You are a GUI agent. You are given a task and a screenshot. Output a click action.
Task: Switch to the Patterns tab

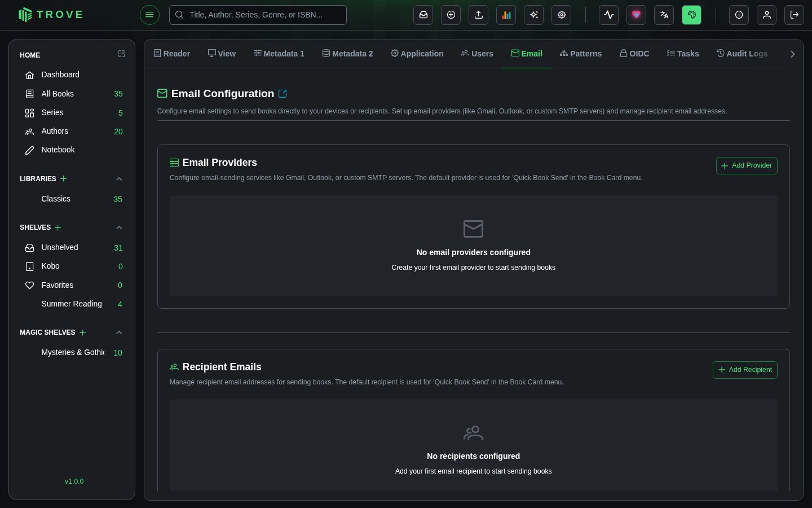point(581,54)
